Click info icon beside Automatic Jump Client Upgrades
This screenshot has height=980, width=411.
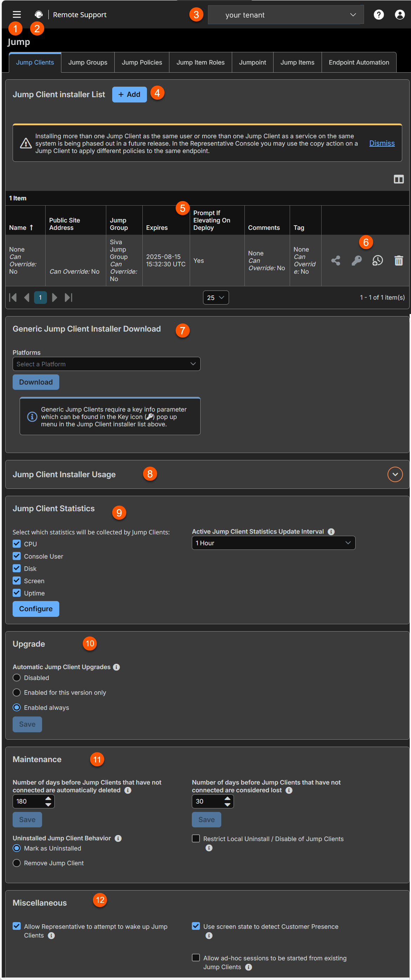116,667
